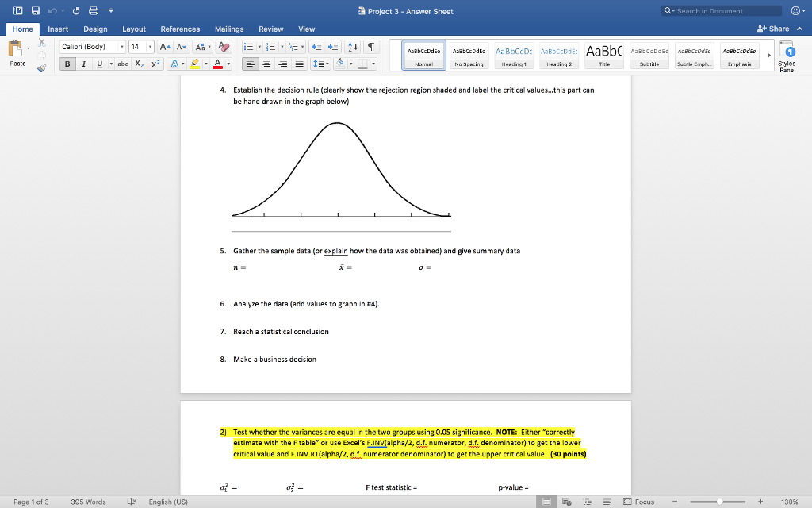Viewport: 812px width, 508px height.
Task: Open the bullet list dropdown
Action: (260, 47)
